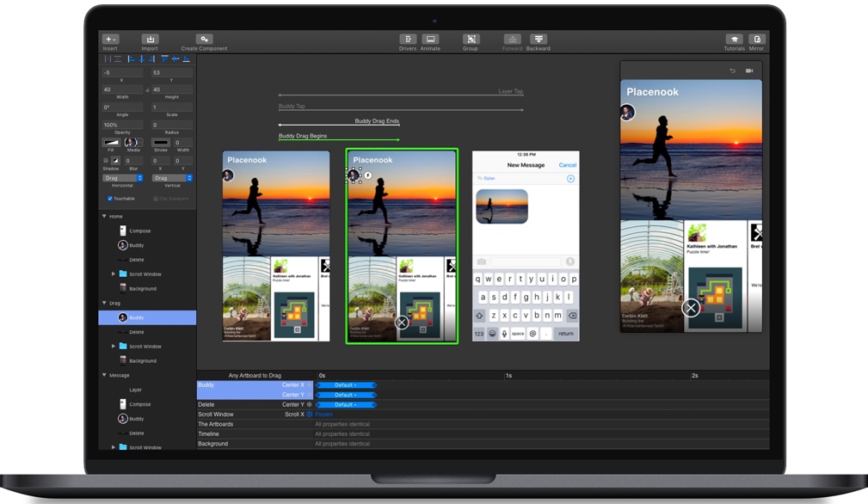Collapse the Home artboard group
This screenshot has width=868, height=504.
[104, 217]
